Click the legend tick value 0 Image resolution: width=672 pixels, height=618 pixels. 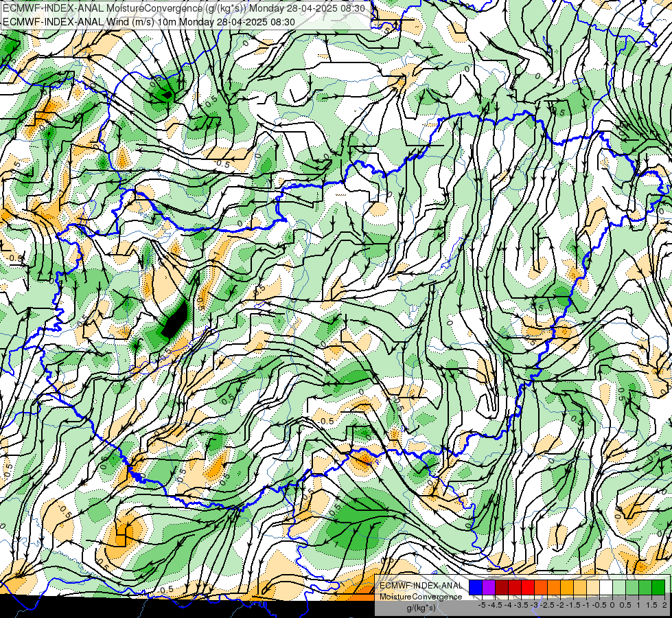coord(612,605)
